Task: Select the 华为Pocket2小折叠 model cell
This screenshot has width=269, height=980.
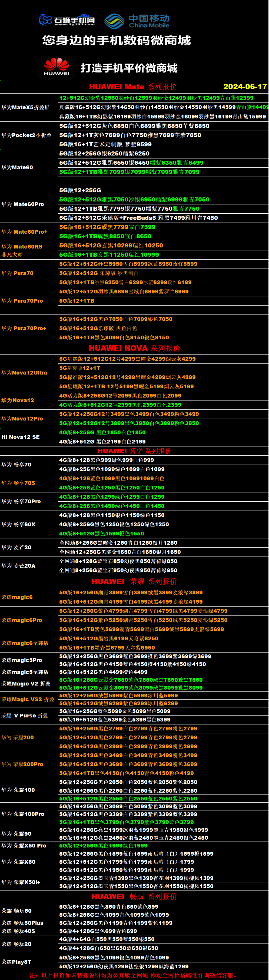Action: coord(29,135)
